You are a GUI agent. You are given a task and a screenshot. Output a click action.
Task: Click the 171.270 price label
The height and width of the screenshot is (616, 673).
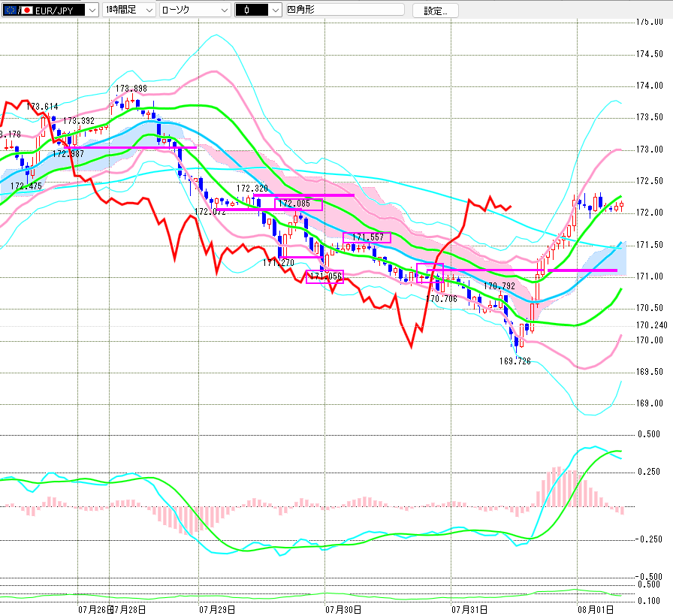279,263
